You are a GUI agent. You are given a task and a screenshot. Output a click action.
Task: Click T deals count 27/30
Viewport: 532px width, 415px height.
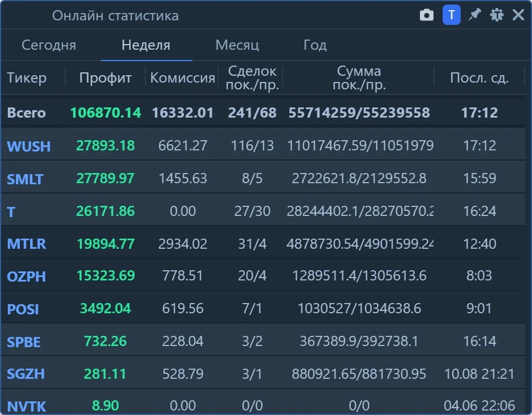point(252,211)
